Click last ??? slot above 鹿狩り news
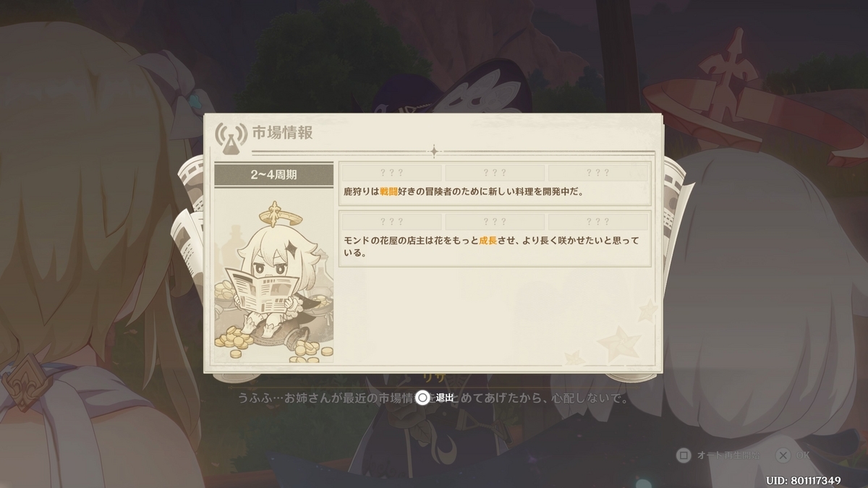The height and width of the screenshot is (488, 868). (x=598, y=173)
